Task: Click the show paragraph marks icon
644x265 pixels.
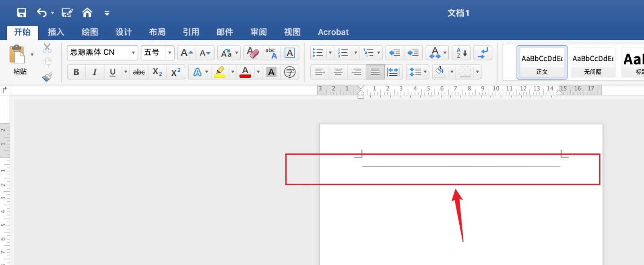Action: point(483,53)
